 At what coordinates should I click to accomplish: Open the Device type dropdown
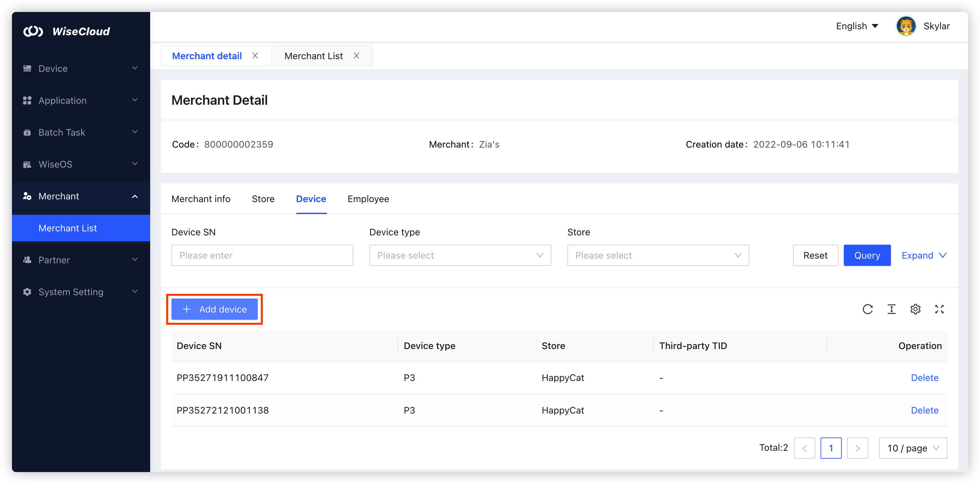click(460, 256)
